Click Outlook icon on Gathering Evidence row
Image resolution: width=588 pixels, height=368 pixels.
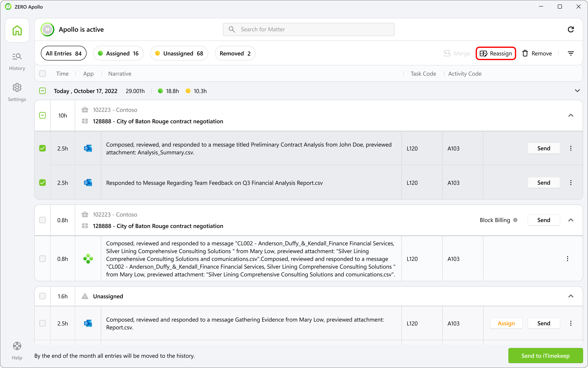coord(88,323)
